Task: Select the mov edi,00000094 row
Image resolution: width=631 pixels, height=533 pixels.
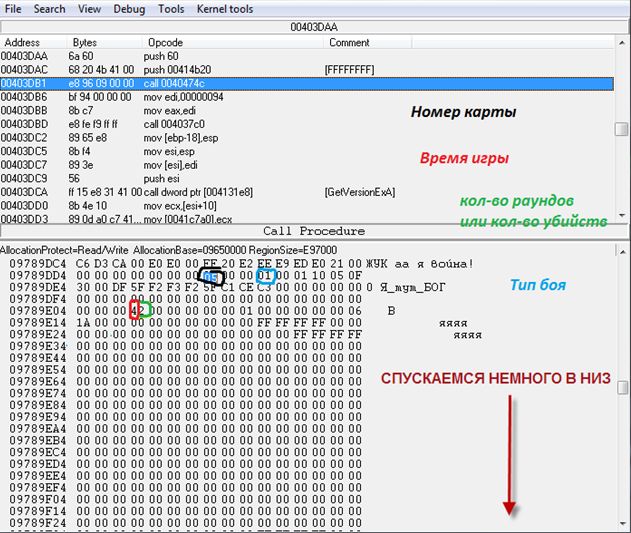Action: click(307, 97)
